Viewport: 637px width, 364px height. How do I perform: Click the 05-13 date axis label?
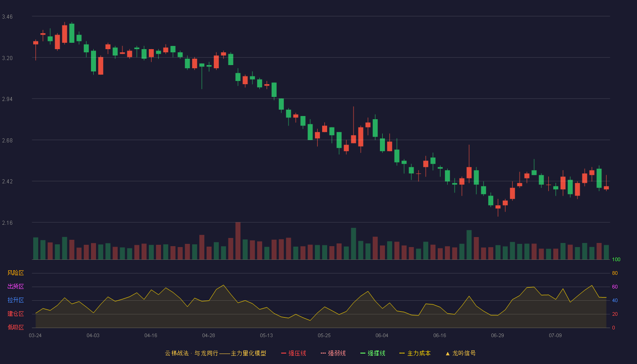pos(266,335)
